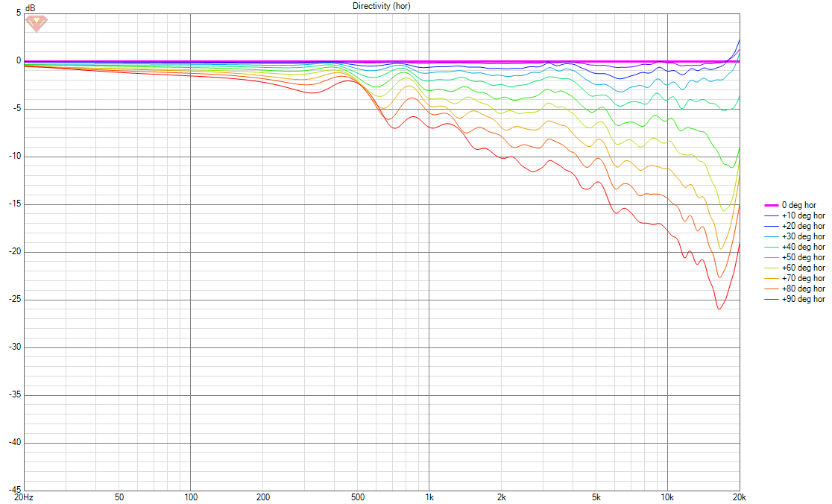Click the '200' frequency axis label

click(262, 497)
